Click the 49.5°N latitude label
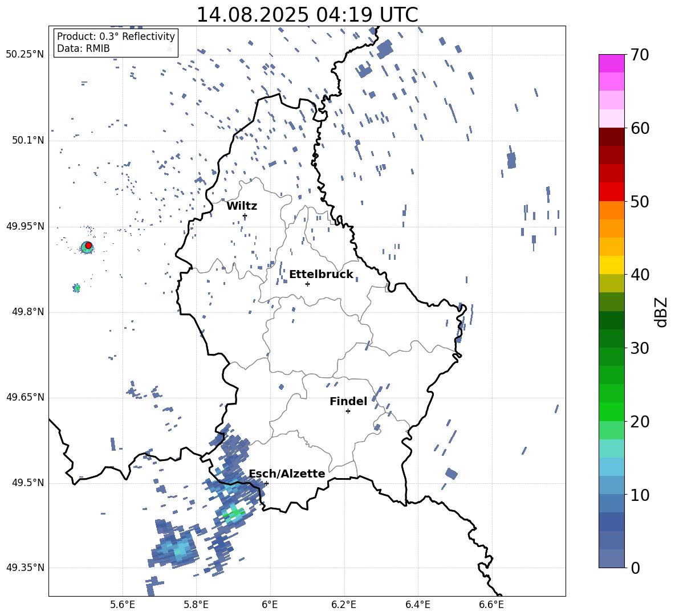This screenshot has width=675, height=616. click(27, 483)
